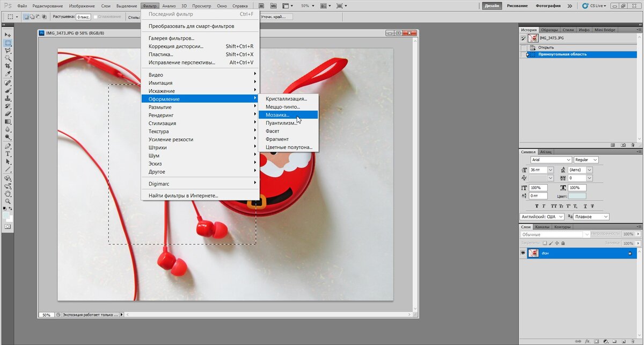Image resolution: width=644 pixels, height=345 pixels.
Task: Select the Eraser tool
Action: [8, 113]
